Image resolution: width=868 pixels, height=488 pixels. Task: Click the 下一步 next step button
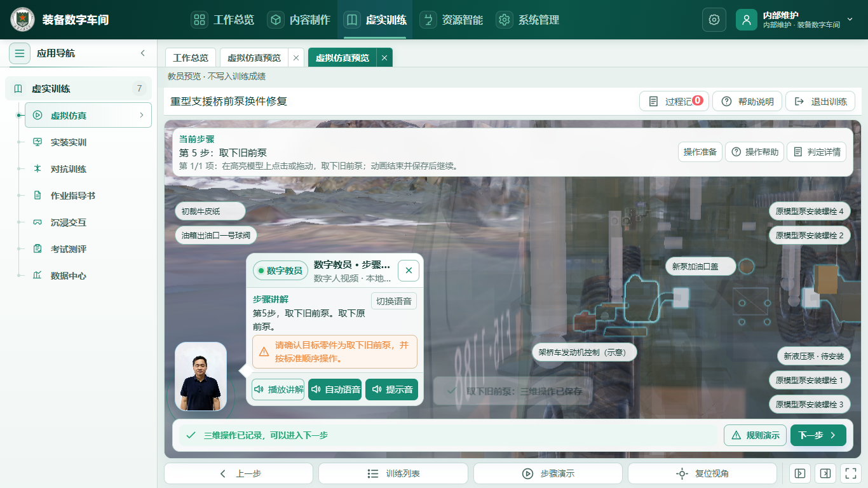point(818,435)
